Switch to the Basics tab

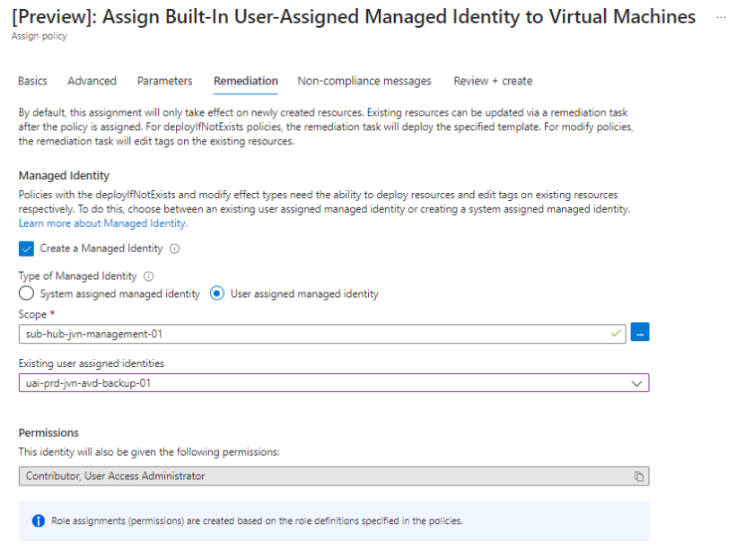point(33,82)
